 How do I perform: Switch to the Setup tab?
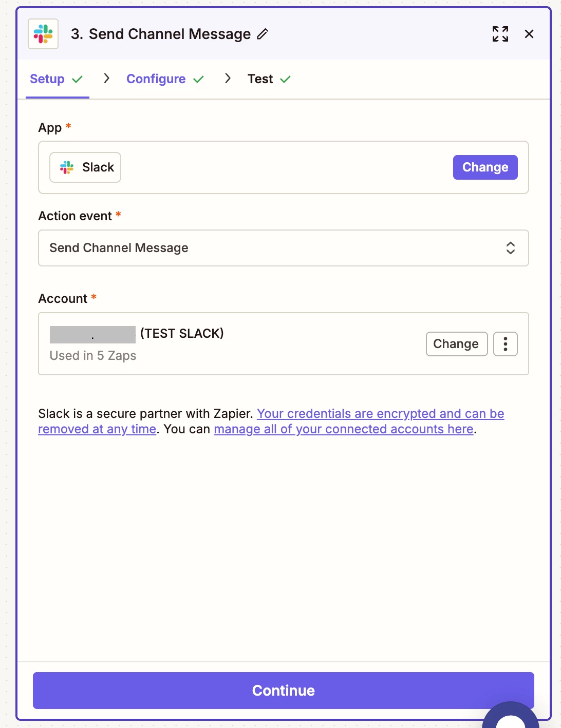pyautogui.click(x=47, y=79)
